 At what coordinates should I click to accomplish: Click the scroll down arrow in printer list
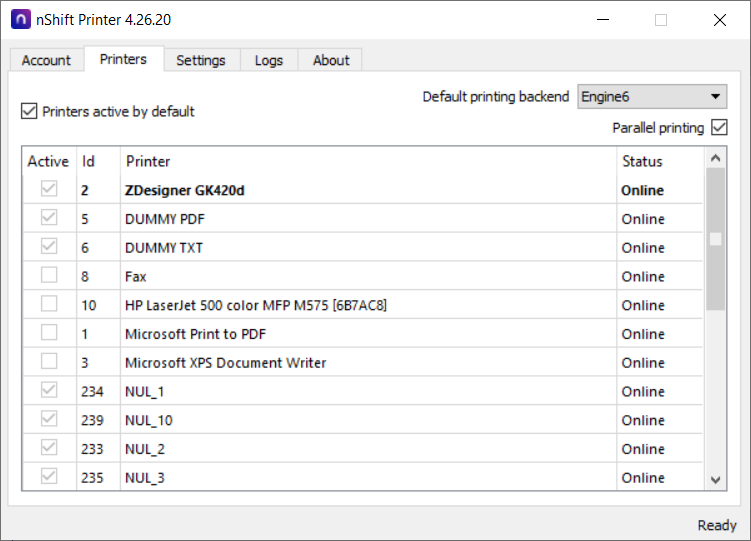(716, 480)
